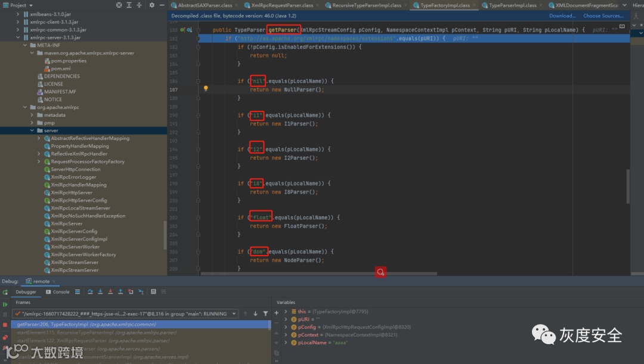Expand the pmp package
644x364 pixels.
[x=32, y=123]
